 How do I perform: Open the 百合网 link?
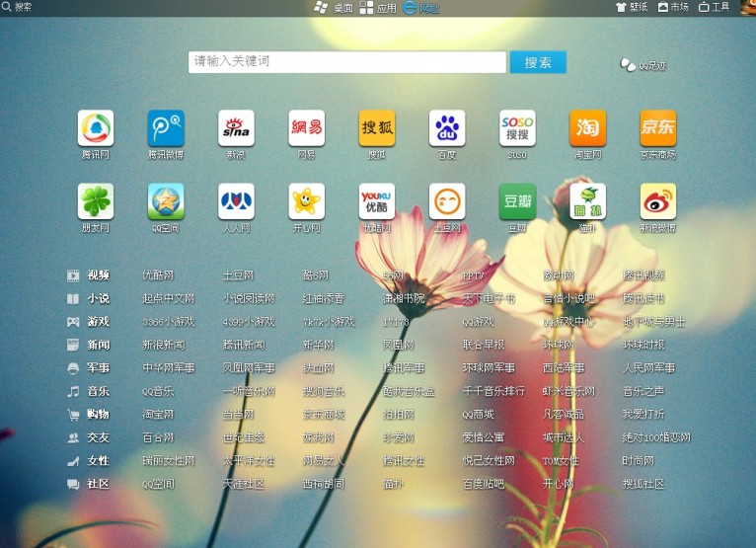(158, 437)
